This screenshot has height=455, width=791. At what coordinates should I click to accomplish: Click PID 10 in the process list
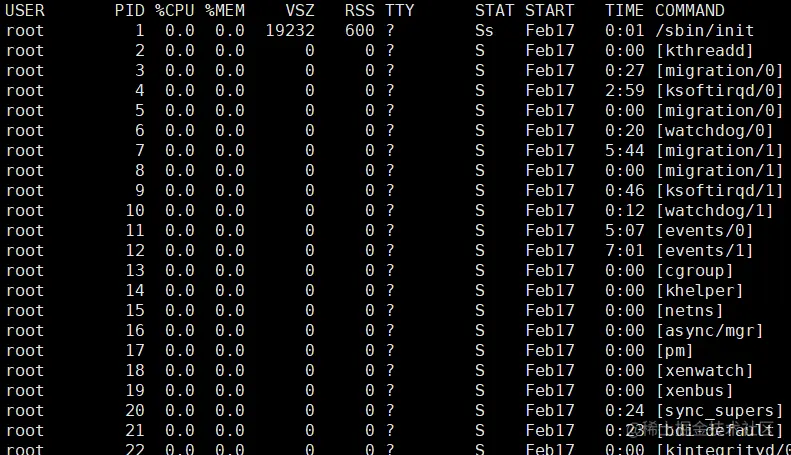point(135,210)
